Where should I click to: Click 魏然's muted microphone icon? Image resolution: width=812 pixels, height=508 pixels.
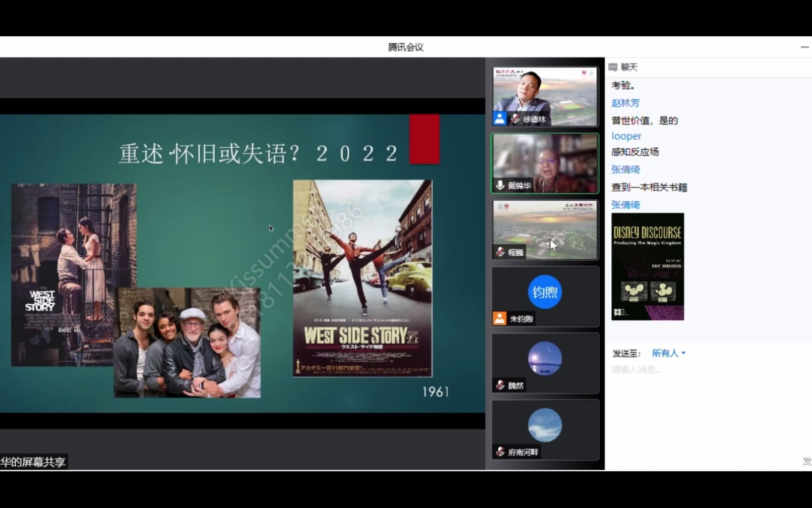pyautogui.click(x=500, y=385)
